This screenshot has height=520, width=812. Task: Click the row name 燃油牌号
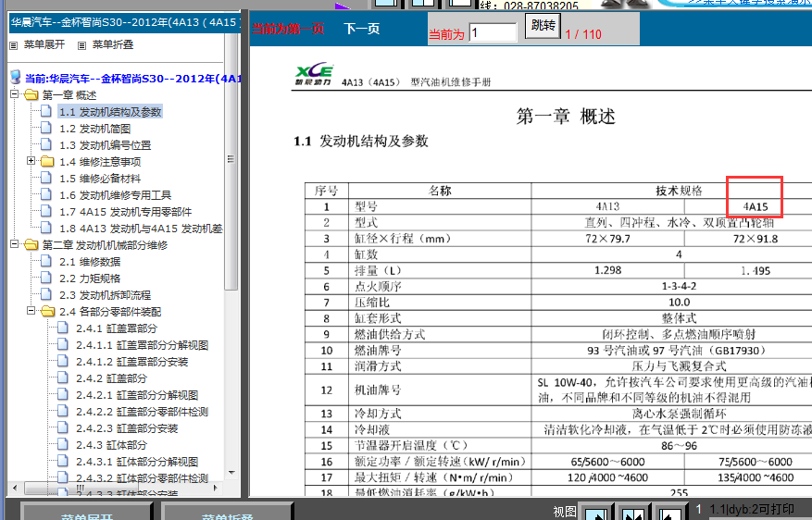pos(378,351)
